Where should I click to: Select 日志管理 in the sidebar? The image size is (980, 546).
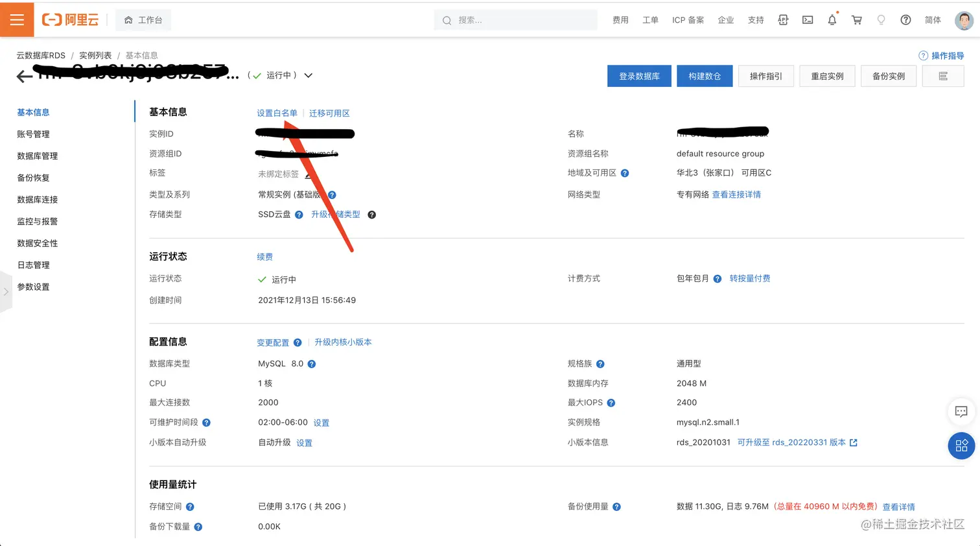pos(33,265)
